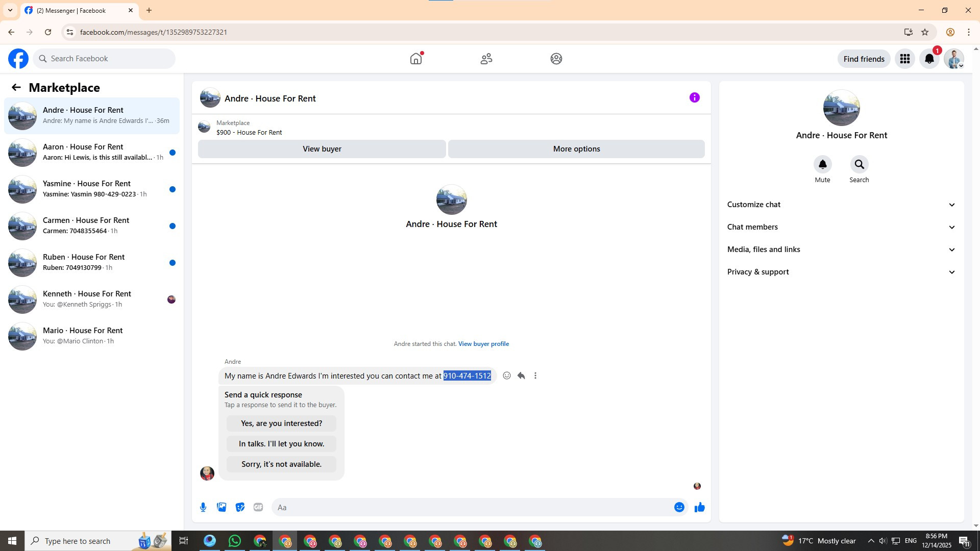The height and width of the screenshot is (551, 980).
Task: Open the View buyer profile link
Action: (x=483, y=344)
